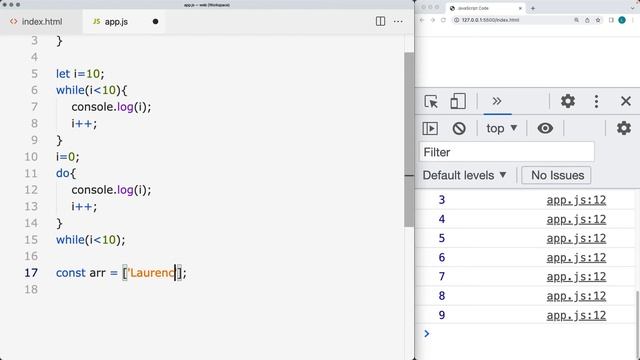The height and width of the screenshot is (360, 640).
Task: Reload the browser page
Action: pyautogui.click(x=443, y=20)
